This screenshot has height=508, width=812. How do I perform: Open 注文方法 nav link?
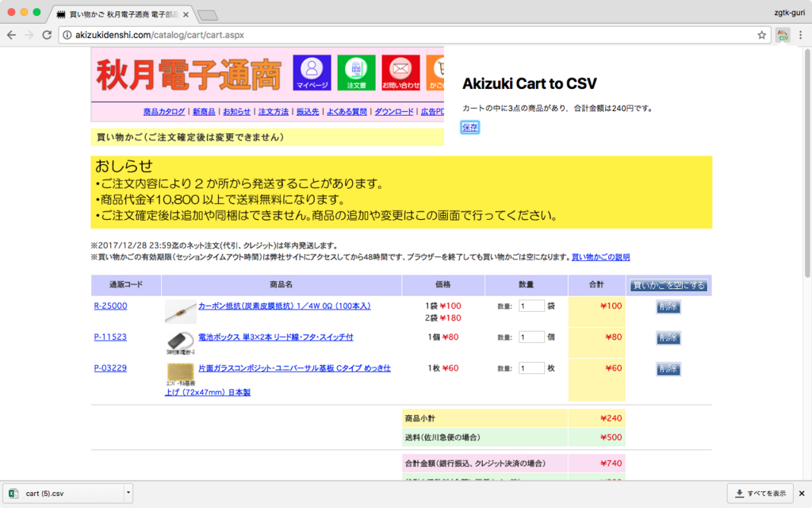coord(274,112)
